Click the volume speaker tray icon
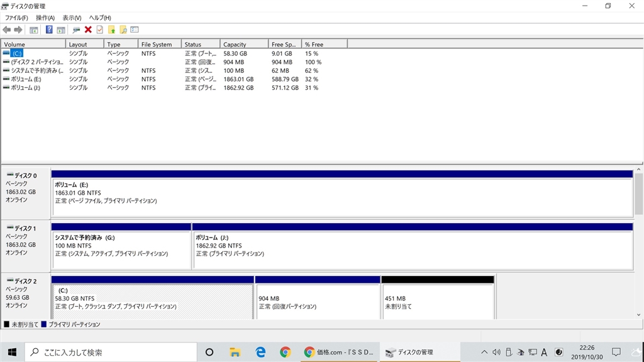The height and width of the screenshot is (362, 644). pyautogui.click(x=496, y=352)
